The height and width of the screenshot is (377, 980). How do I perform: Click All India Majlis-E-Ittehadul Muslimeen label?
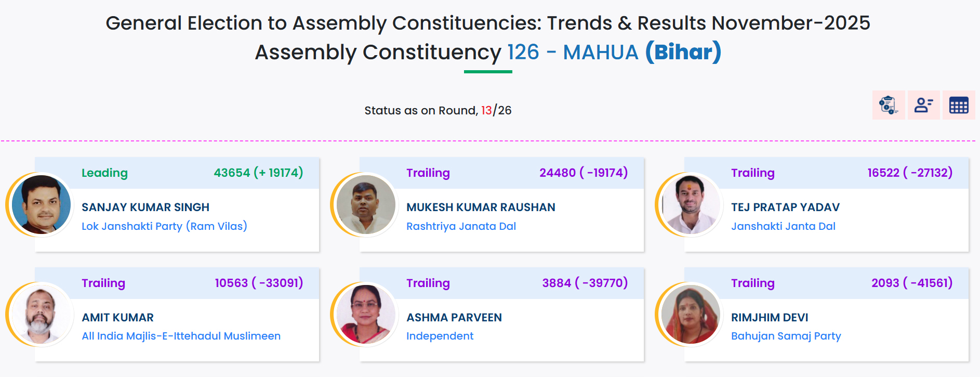click(181, 336)
